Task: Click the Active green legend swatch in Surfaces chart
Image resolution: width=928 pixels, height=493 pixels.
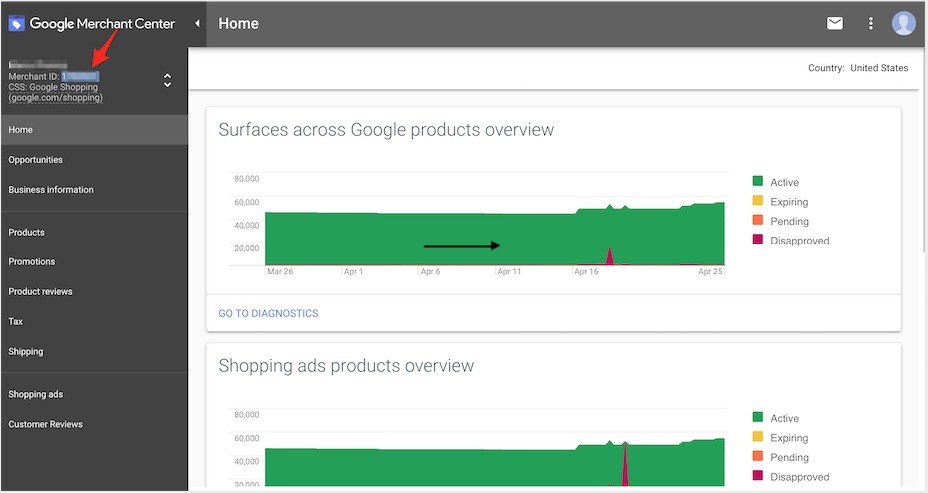Action: [x=758, y=181]
